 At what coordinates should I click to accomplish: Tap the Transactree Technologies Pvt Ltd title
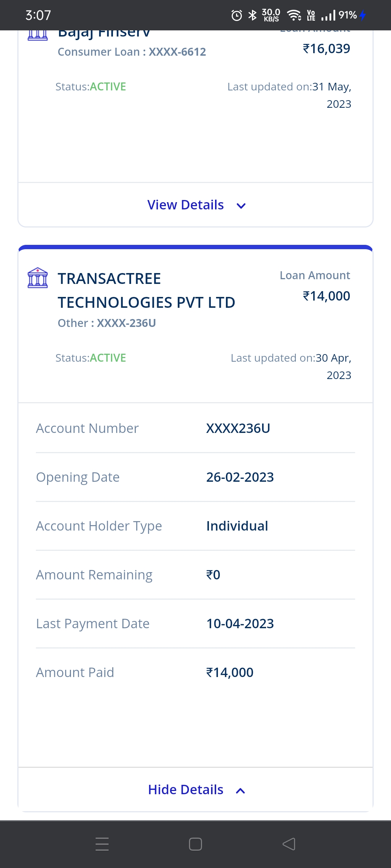146,290
